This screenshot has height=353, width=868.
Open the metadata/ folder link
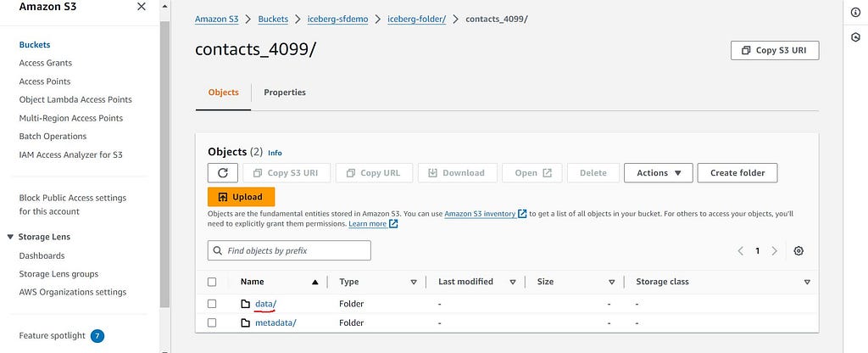(x=275, y=322)
